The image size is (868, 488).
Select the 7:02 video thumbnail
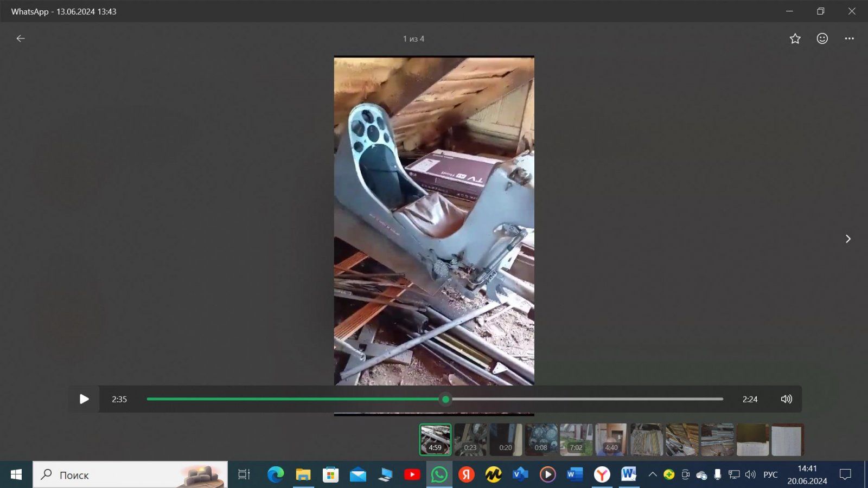click(x=576, y=440)
